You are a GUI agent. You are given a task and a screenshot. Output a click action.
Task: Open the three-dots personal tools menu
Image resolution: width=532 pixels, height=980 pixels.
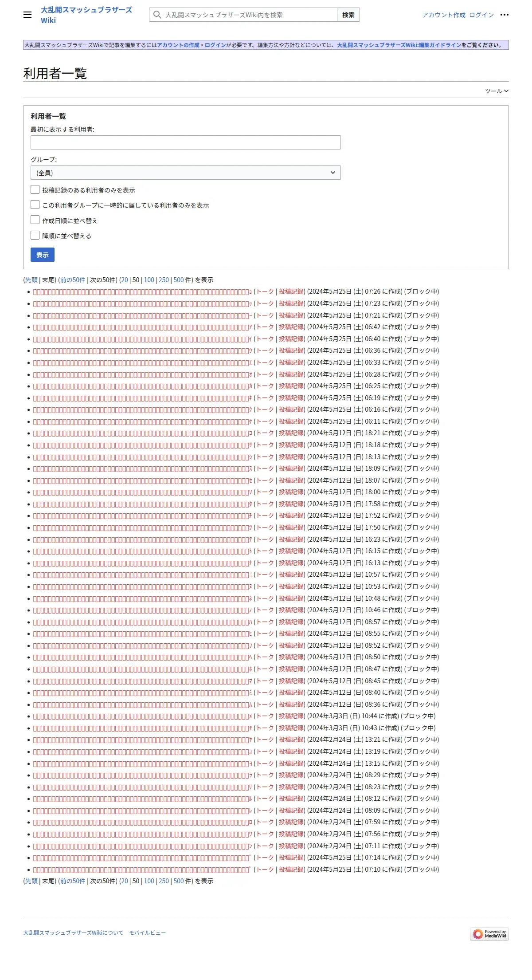point(505,15)
